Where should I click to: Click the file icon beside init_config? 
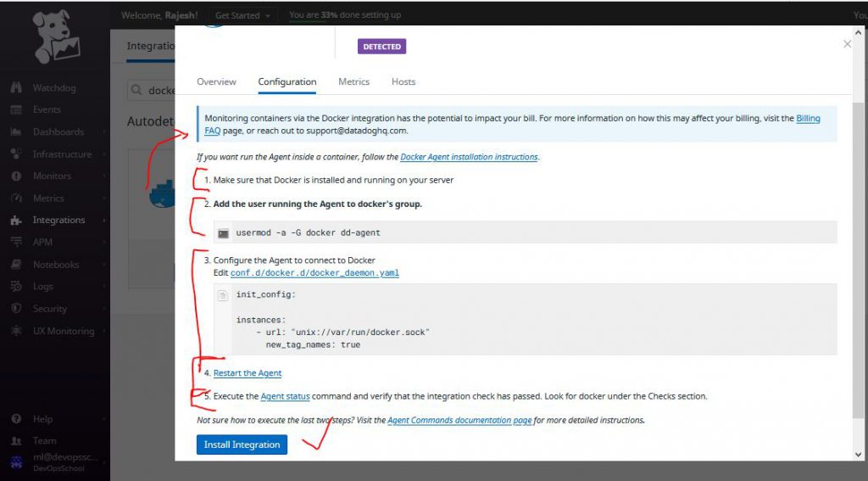(223, 295)
